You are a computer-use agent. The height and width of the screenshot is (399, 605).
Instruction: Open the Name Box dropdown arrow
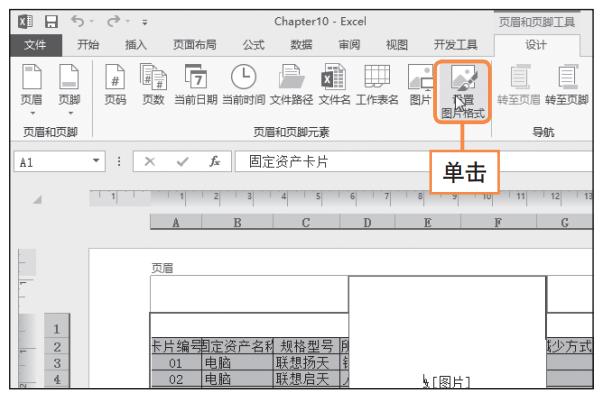96,161
